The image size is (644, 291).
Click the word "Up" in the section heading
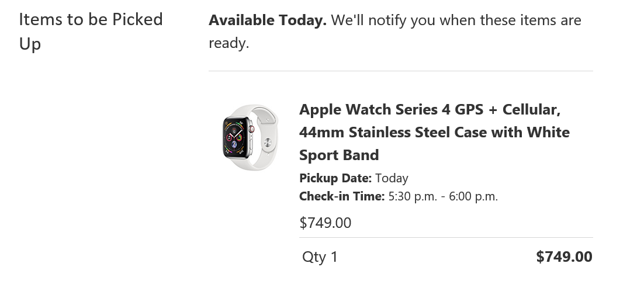tap(30, 44)
